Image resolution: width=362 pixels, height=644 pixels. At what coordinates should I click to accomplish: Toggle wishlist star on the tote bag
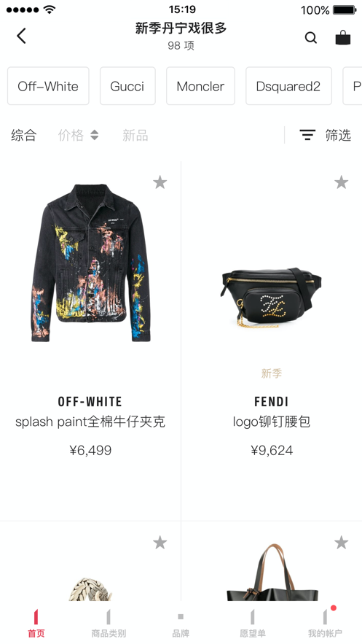tap(341, 543)
